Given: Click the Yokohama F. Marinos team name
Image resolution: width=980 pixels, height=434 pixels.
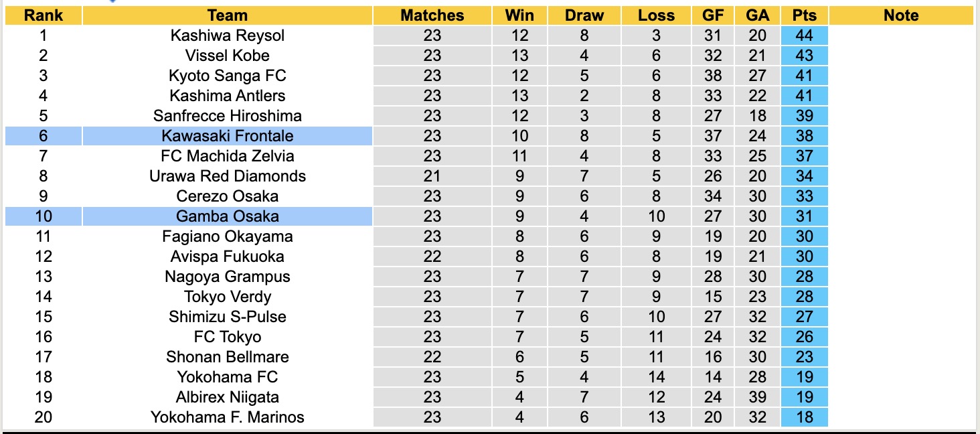Looking at the screenshot, I should pos(228,417).
